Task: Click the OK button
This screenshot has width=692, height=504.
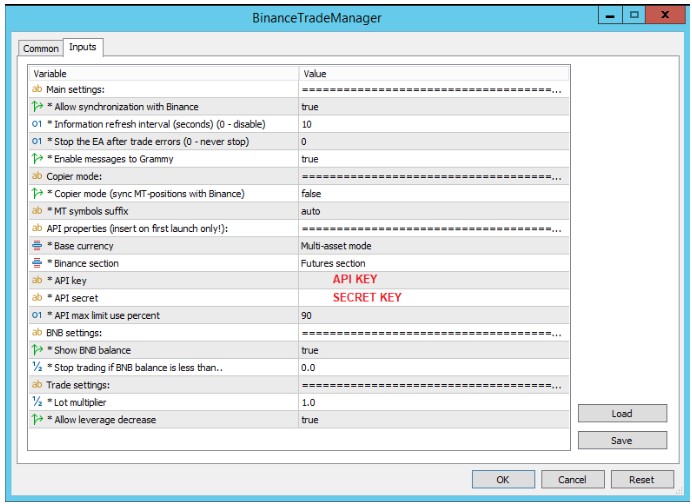Action: click(503, 479)
